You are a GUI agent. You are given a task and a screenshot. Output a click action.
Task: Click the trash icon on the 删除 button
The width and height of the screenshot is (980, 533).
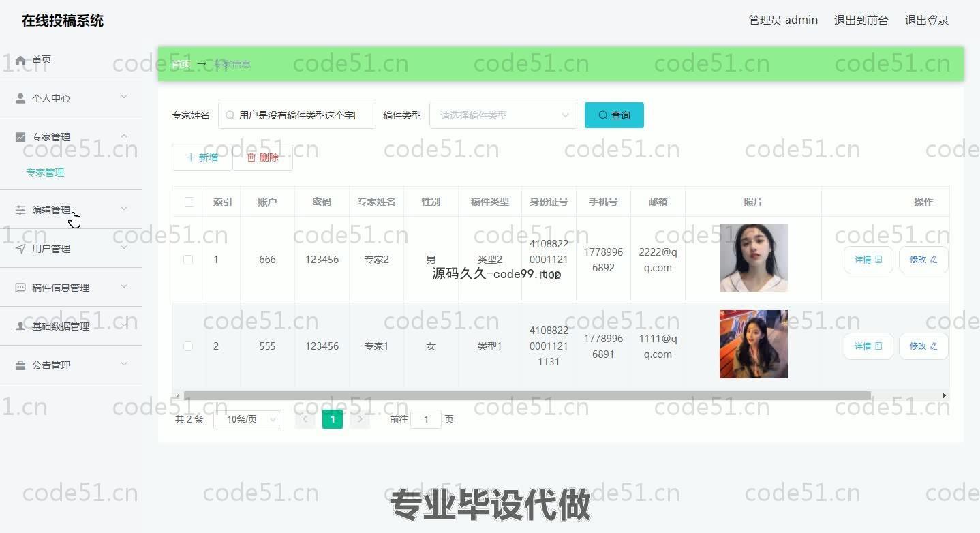coord(251,157)
